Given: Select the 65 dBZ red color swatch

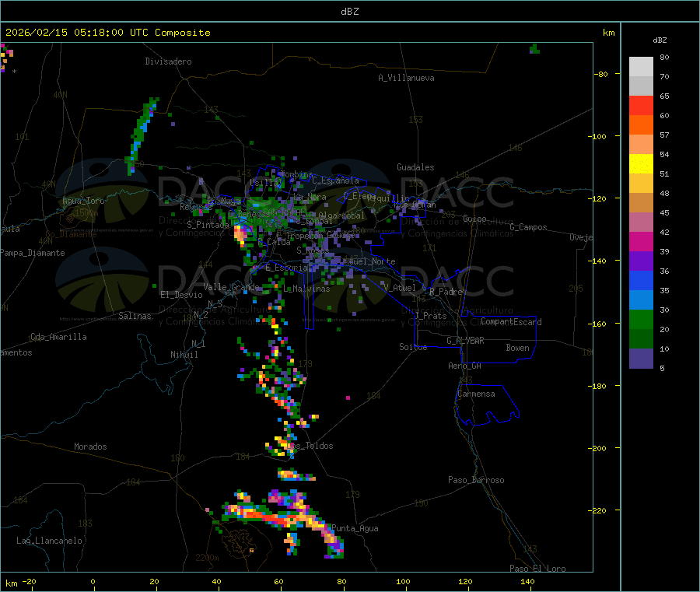Looking at the screenshot, I should (641, 105).
